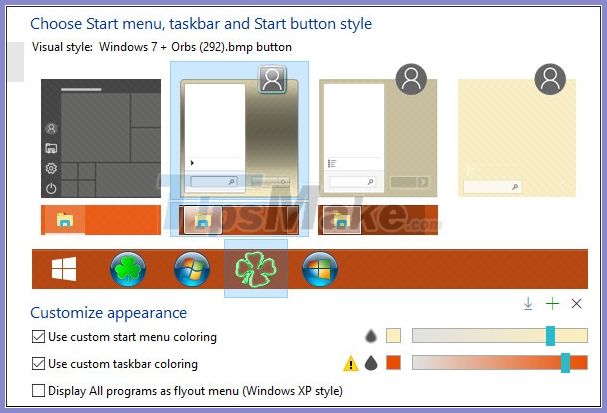Choose the green shamrock orb start button
This screenshot has height=413, width=607.
click(128, 269)
